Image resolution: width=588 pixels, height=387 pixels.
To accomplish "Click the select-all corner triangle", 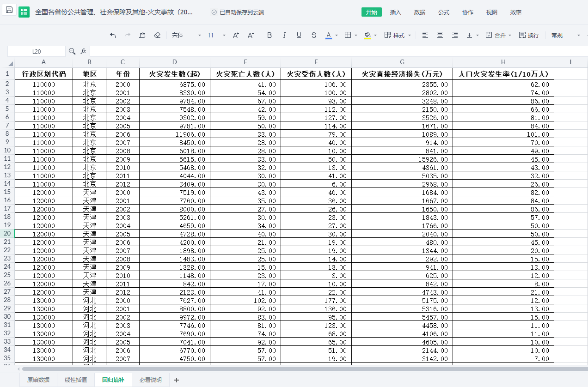I will coord(11,64).
